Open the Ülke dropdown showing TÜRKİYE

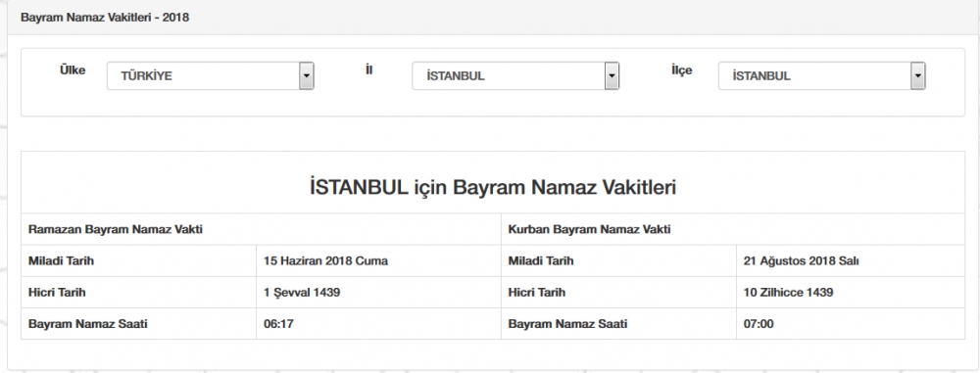(x=210, y=75)
